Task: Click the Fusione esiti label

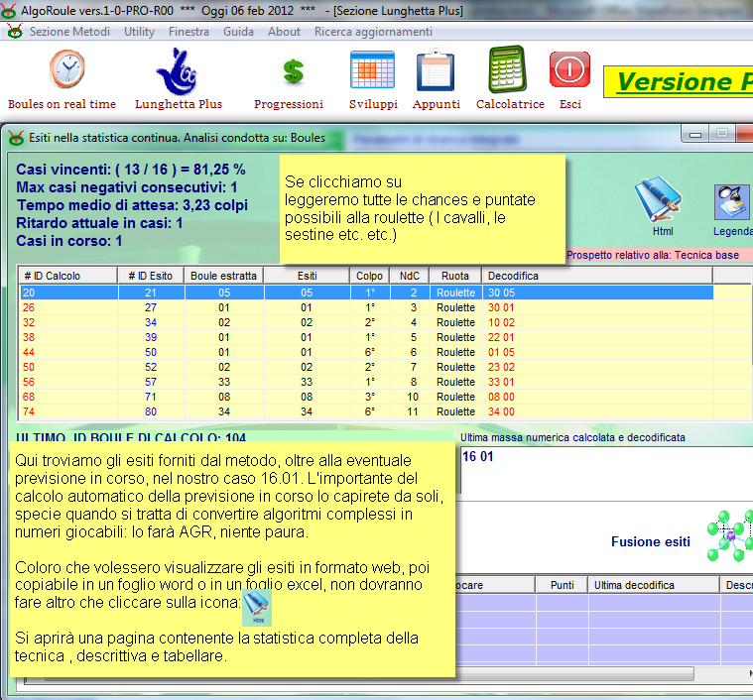Action: (x=650, y=541)
